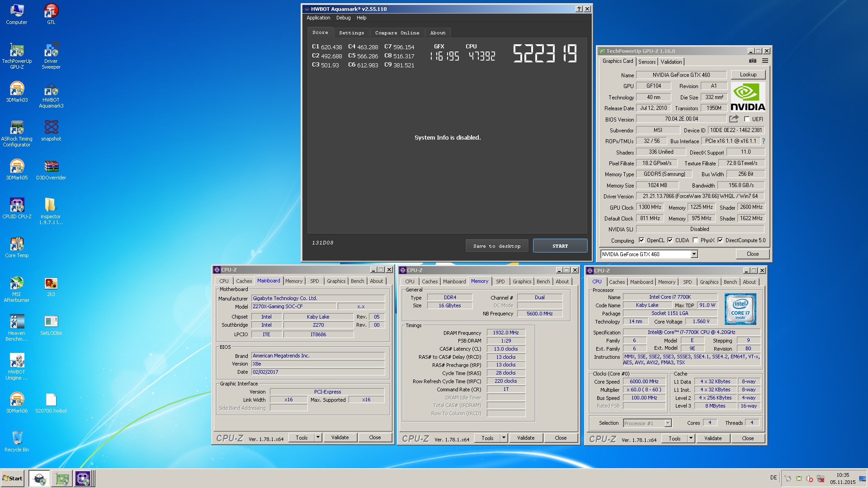Click Save to desktop button
Image resolution: width=868 pixels, height=488 pixels.
(497, 246)
